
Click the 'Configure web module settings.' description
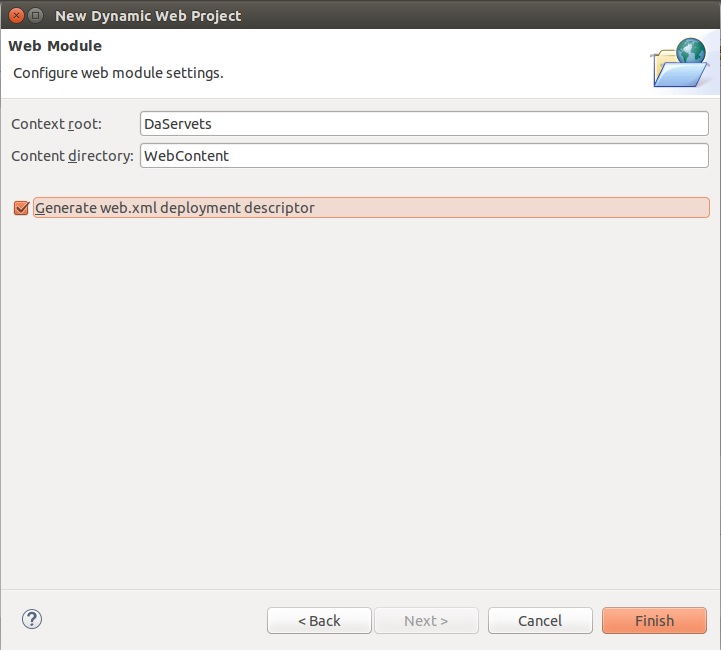point(118,73)
